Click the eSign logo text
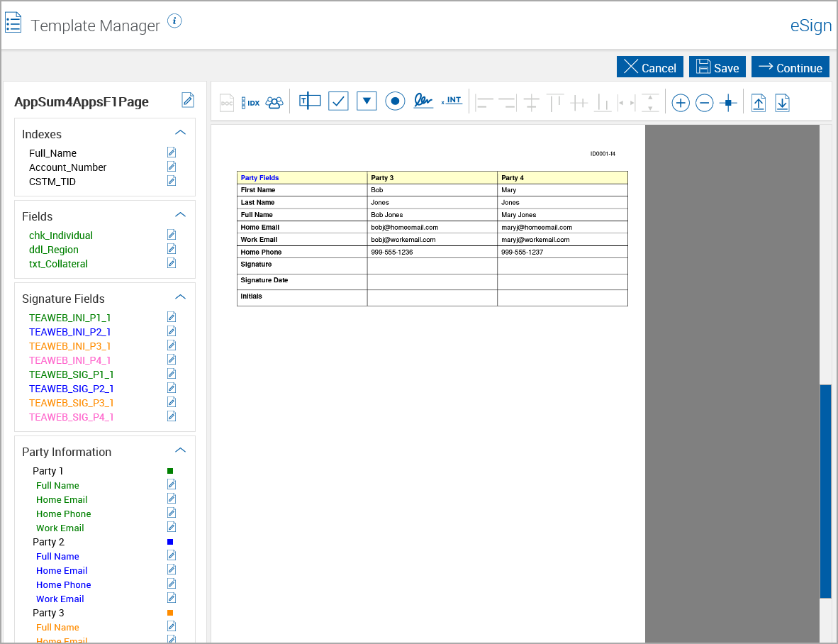838x644 pixels. point(811,26)
